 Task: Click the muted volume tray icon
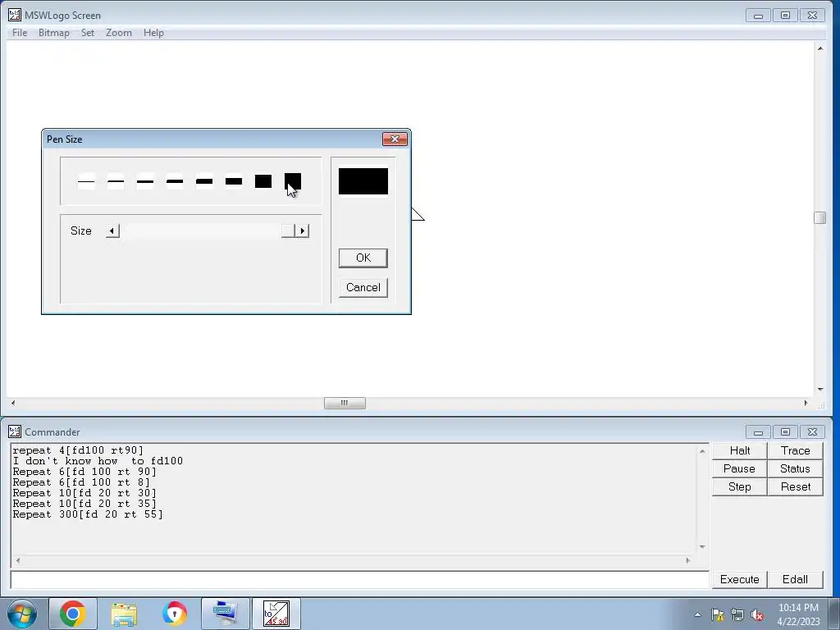pyautogui.click(x=757, y=614)
